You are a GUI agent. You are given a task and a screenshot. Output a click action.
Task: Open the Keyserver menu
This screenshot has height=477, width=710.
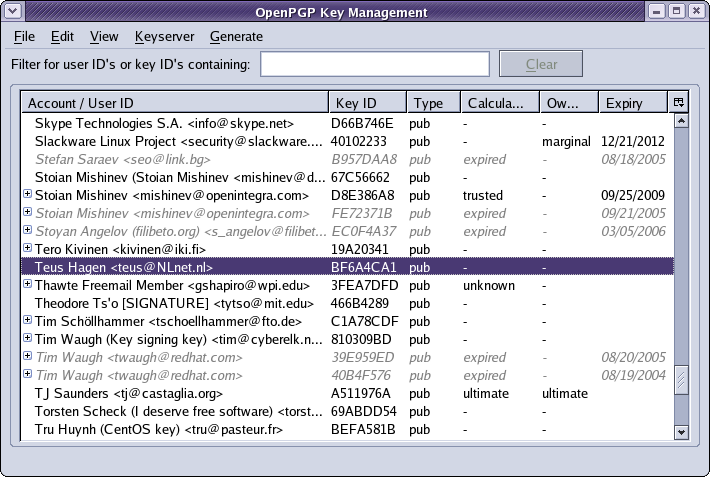[x=163, y=37]
